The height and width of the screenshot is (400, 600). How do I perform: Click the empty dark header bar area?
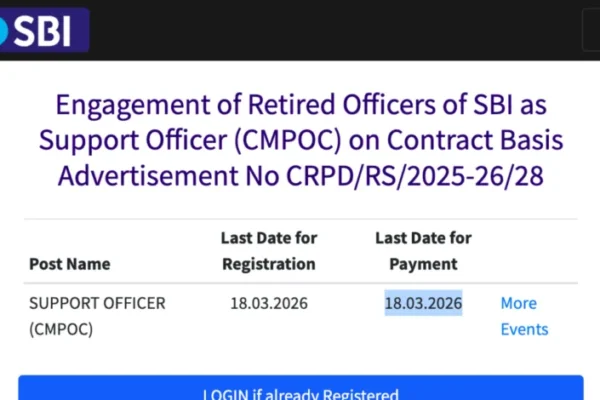click(x=330, y=30)
